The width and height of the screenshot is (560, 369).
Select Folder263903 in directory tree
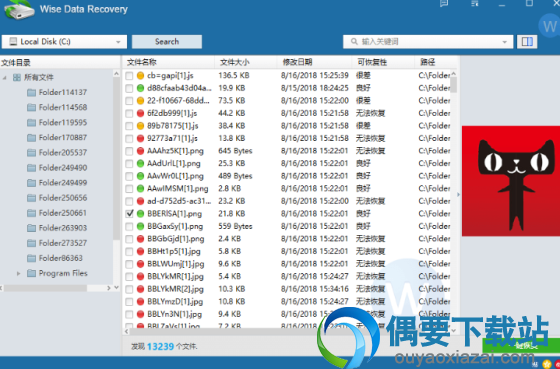(x=63, y=228)
